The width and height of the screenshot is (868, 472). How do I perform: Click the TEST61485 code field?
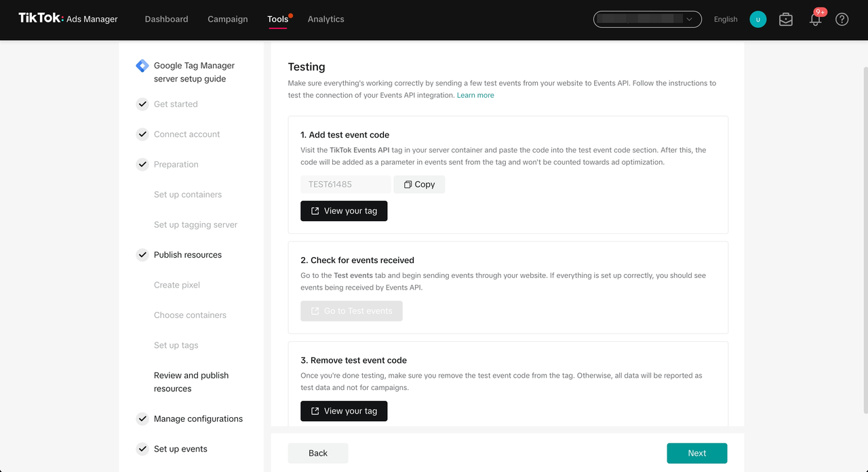coord(345,184)
